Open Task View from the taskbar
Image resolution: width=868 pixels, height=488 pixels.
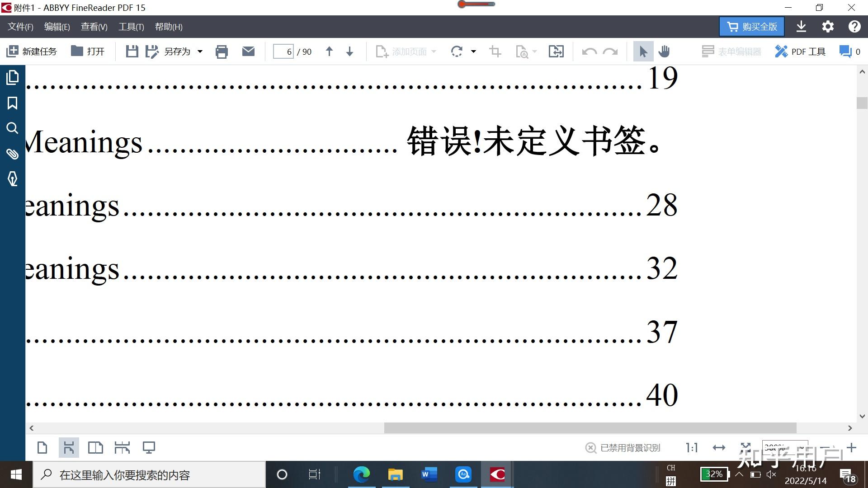pos(314,474)
